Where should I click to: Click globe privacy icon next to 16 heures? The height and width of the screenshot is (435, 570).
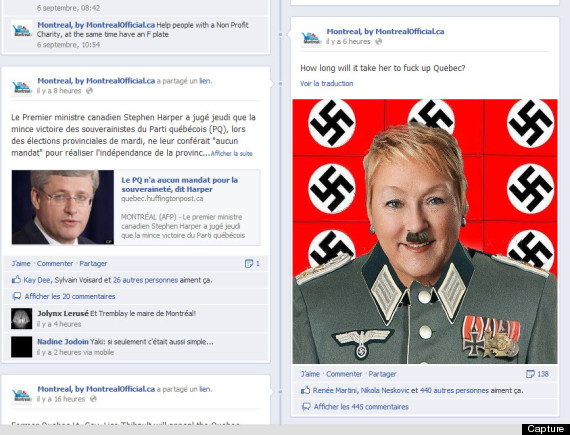(x=93, y=399)
